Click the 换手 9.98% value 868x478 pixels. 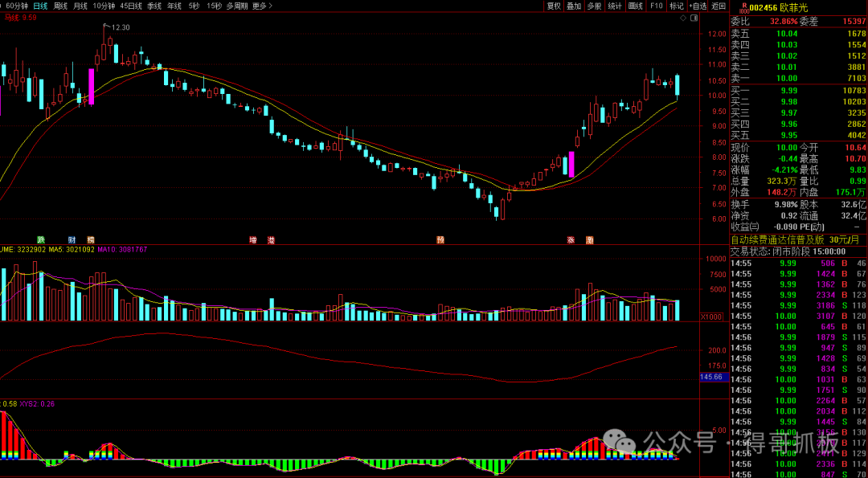(785, 205)
